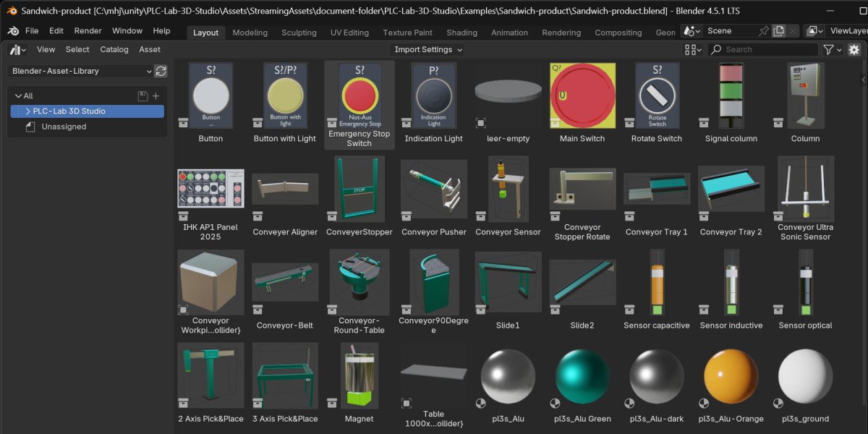Screen dimensions: 868x434
Task: Open the scene browse icon selector
Action: 692,31
